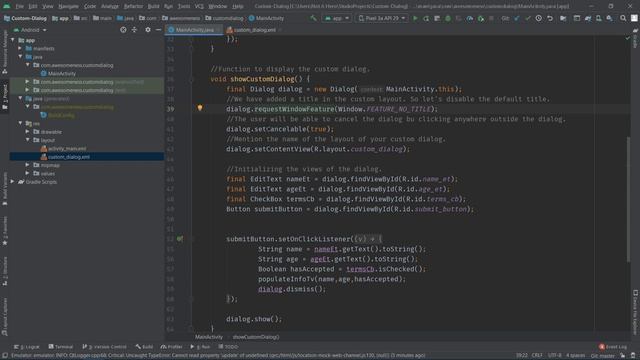Click showCustomDialog() breadcrumb below editor
Viewport: 640px width, 360px height.
pos(256,337)
